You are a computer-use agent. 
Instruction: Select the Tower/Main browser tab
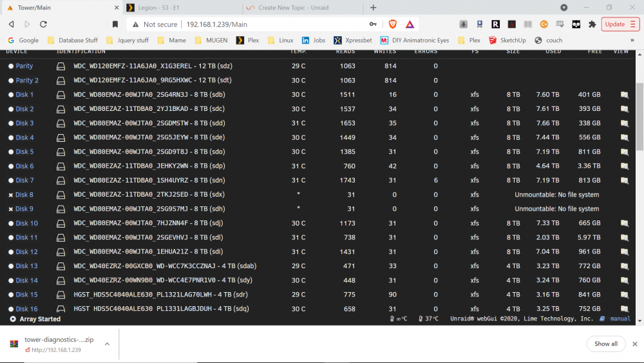62,8
